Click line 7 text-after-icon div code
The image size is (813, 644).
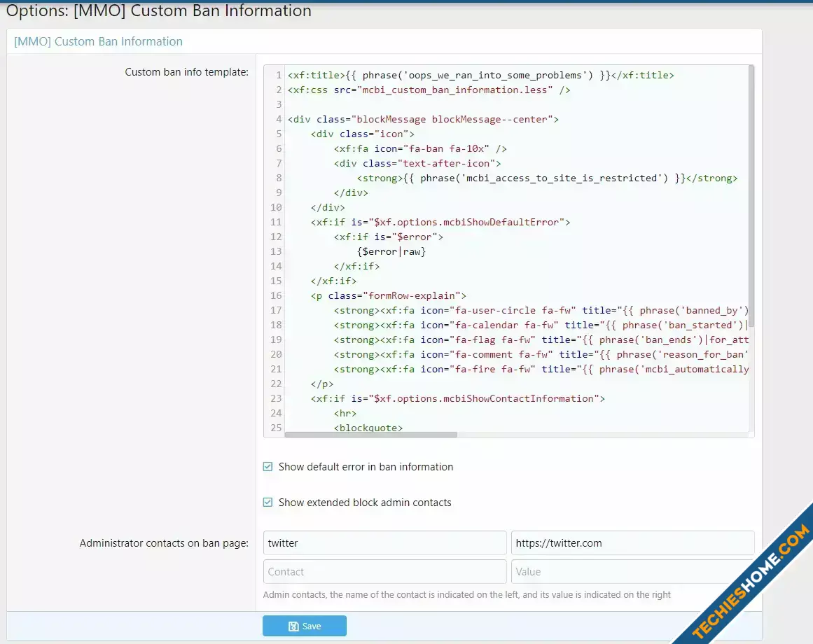pos(417,163)
